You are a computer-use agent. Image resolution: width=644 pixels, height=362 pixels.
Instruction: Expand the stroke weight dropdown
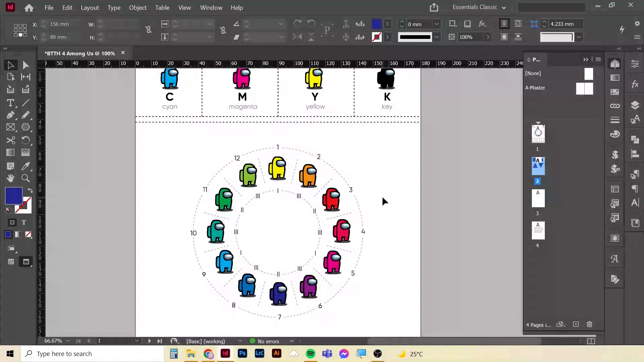[436, 24]
